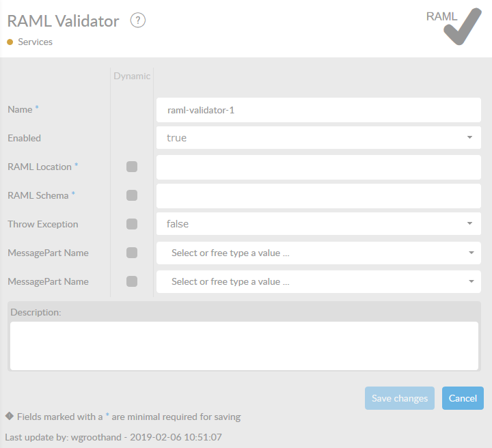Open the upper MessagePart Name combo box
Image resolution: width=492 pixels, height=448 pixels.
318,253
